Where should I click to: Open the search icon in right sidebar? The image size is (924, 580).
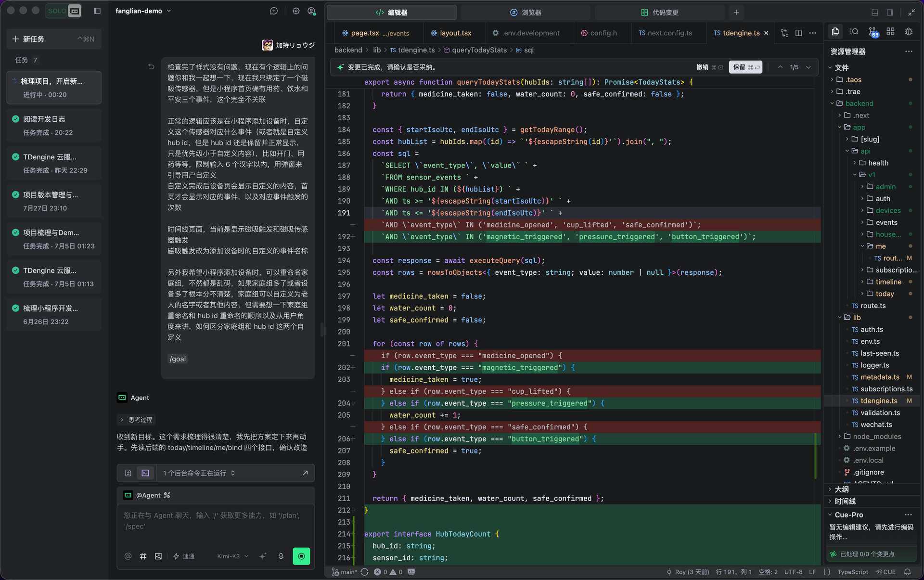click(x=854, y=32)
